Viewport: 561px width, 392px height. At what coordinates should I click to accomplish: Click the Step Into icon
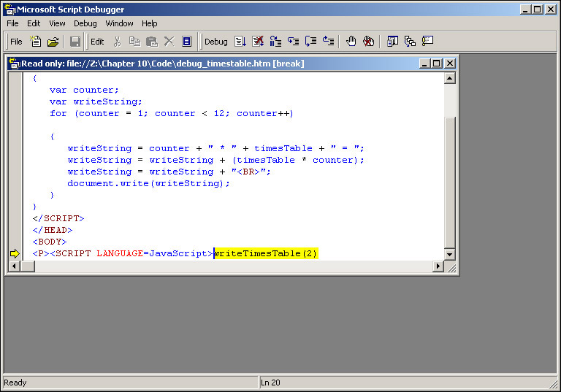[x=294, y=42]
